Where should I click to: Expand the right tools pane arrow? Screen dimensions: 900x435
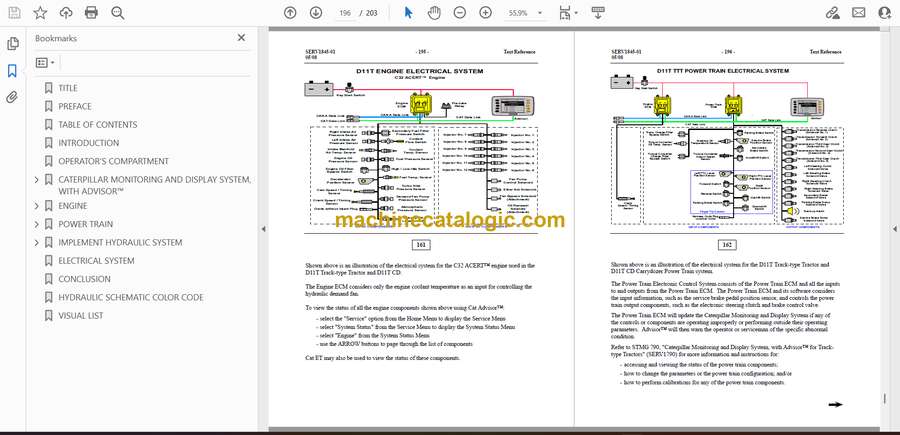click(x=894, y=229)
